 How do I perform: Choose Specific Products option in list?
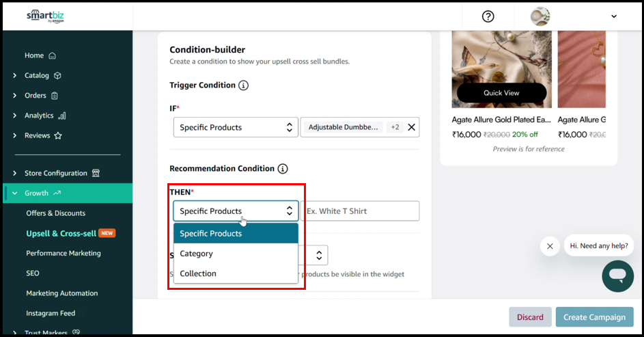pyautogui.click(x=211, y=234)
